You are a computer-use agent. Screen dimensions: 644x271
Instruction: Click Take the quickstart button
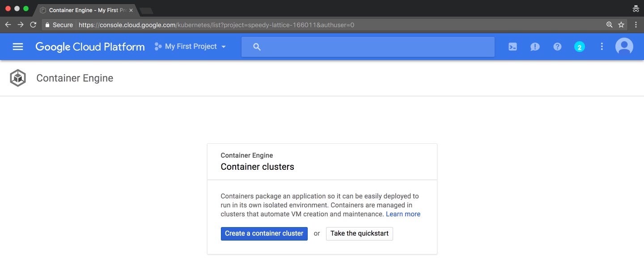tap(360, 234)
